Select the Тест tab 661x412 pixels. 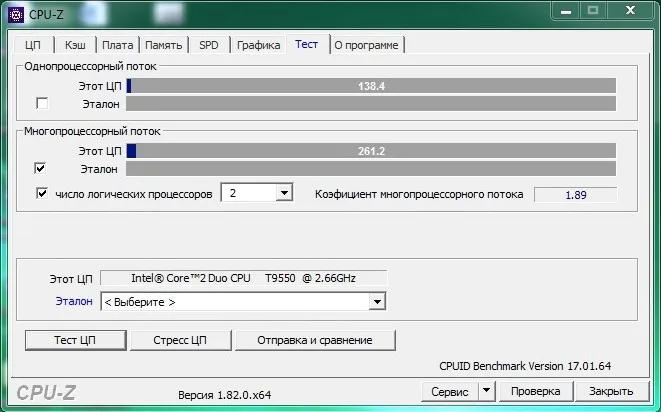(307, 44)
